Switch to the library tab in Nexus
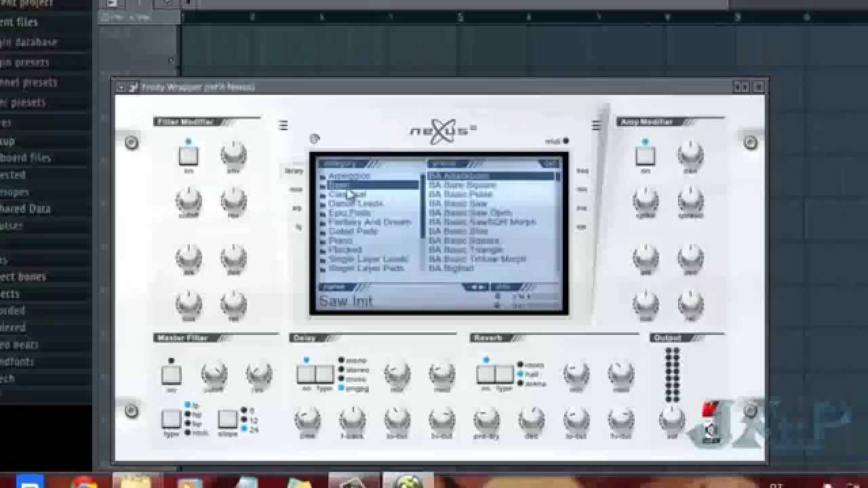The height and width of the screenshot is (488, 868). 294,171
